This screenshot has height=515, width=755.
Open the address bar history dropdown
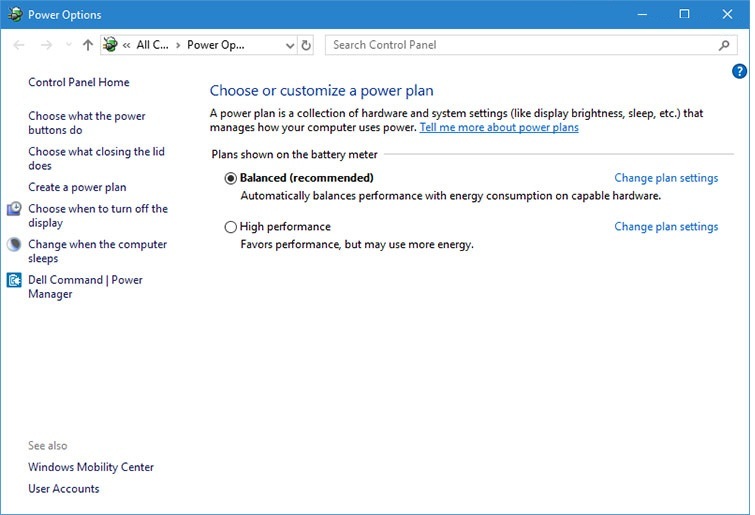pos(289,45)
